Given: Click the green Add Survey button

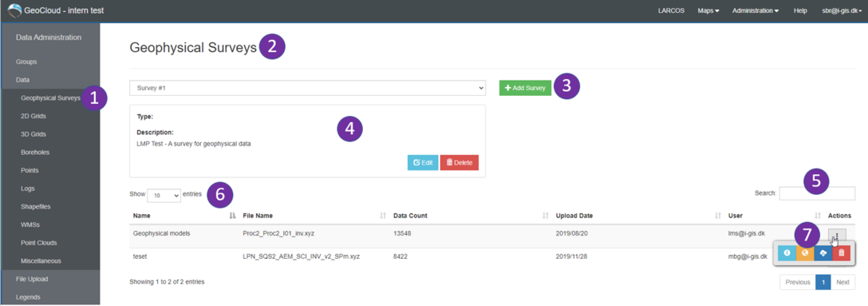Looking at the screenshot, I should point(525,88).
